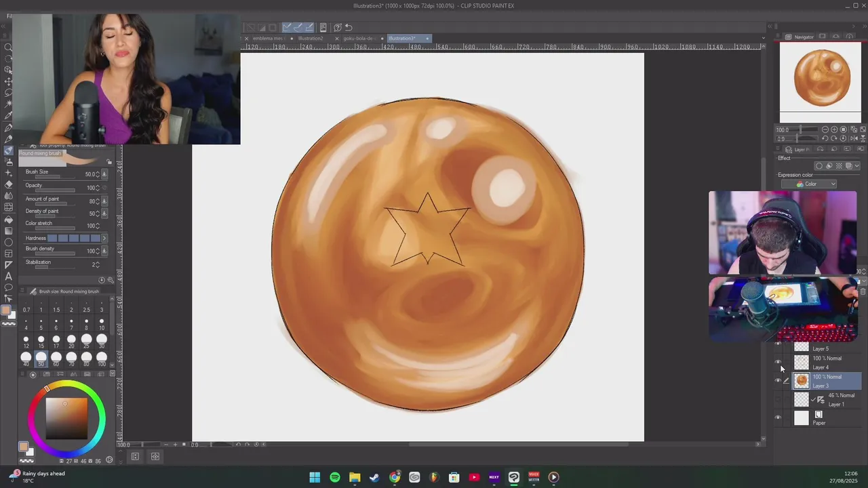Select Layer 3 thumbnail in layer list
Image resolution: width=868 pixels, height=488 pixels.
(x=802, y=381)
